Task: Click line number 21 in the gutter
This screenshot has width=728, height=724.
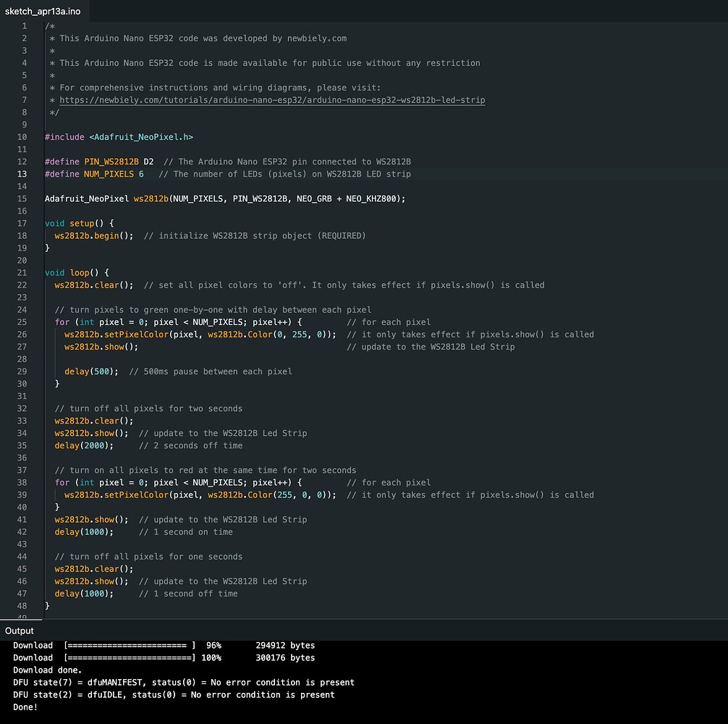Action: tap(22, 273)
